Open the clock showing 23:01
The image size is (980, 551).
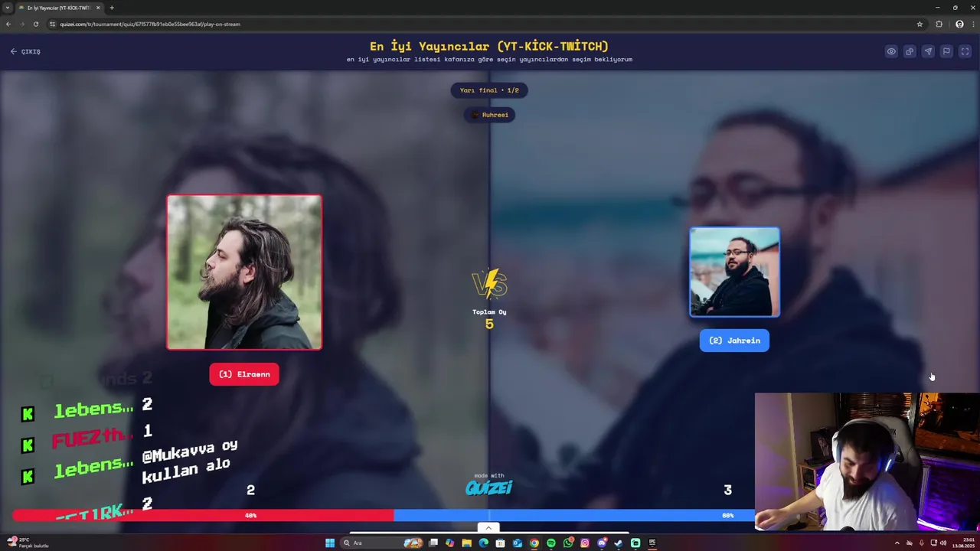point(962,543)
